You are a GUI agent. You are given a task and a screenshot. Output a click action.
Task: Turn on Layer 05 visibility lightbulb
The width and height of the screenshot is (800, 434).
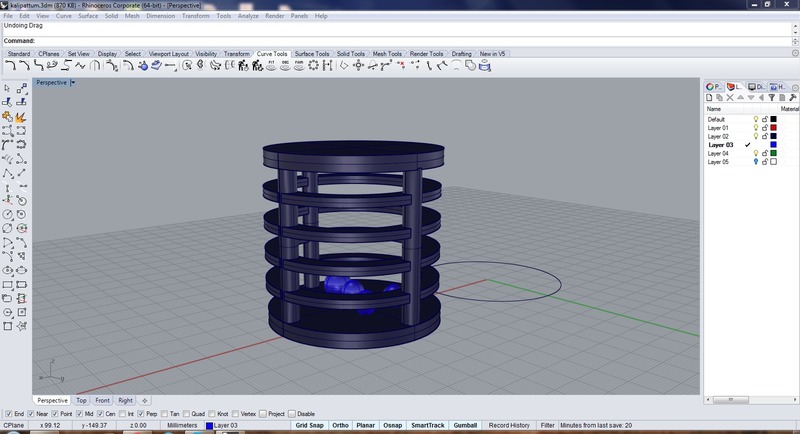click(x=756, y=162)
